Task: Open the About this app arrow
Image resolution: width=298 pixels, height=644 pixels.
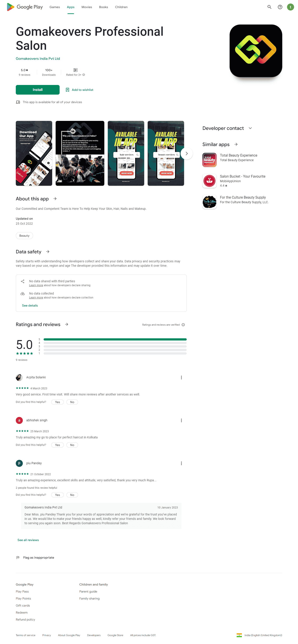Action: point(55,199)
